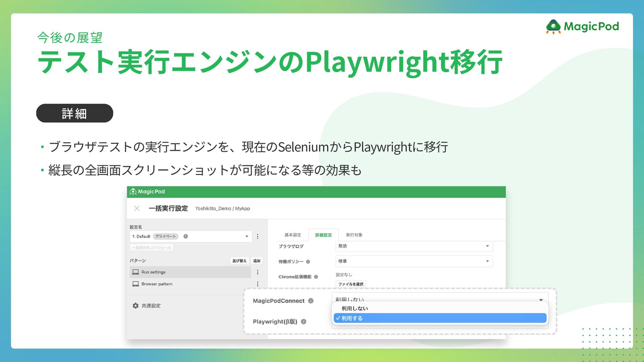Open the three-dot menu for Run settings

point(258,272)
